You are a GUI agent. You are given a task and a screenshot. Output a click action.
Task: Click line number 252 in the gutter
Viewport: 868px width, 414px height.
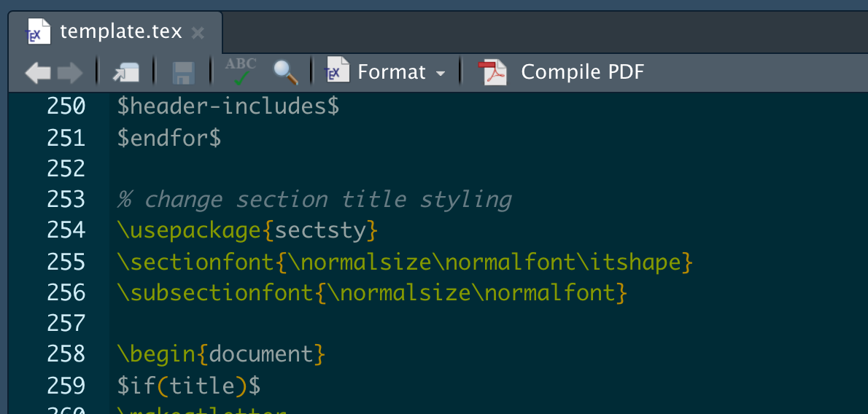pyautogui.click(x=66, y=168)
